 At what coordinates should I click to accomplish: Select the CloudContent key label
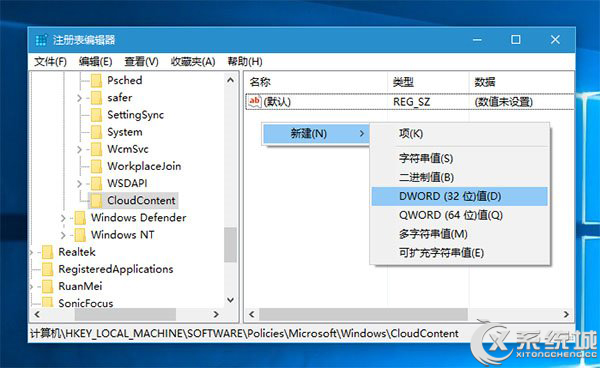click(x=141, y=200)
